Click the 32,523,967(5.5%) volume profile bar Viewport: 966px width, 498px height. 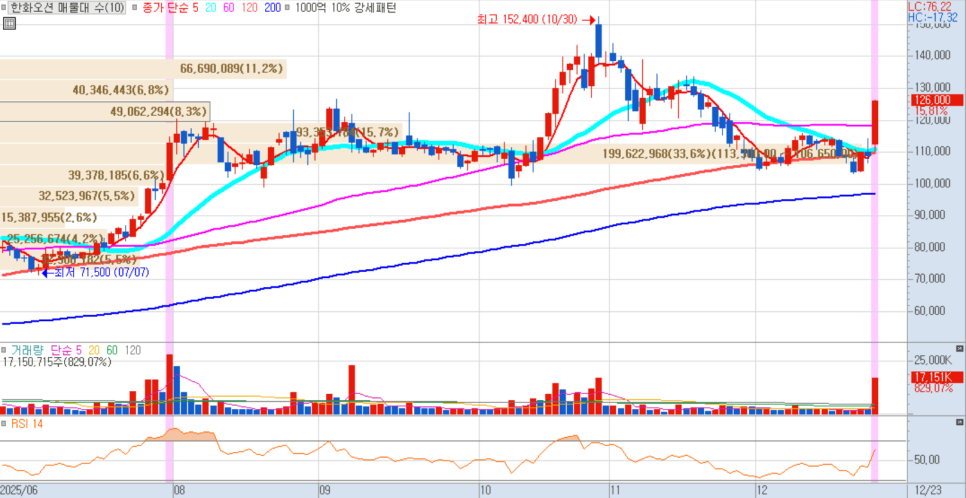click(x=69, y=196)
